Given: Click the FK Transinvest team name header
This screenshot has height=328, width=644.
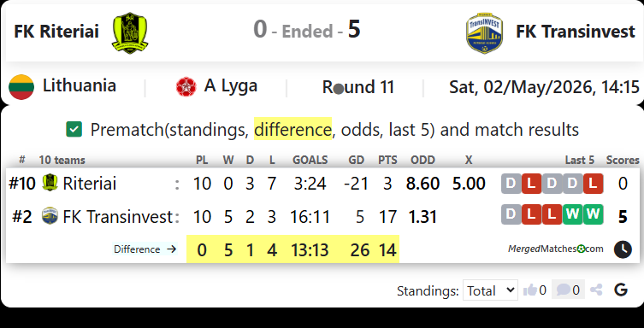Looking at the screenshot, I should point(576,32).
